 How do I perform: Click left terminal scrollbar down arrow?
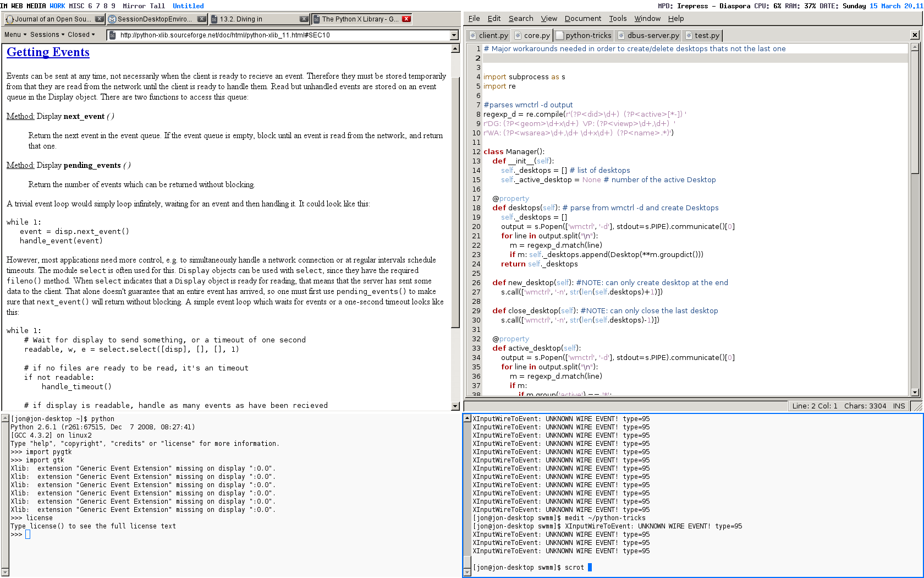click(5, 572)
